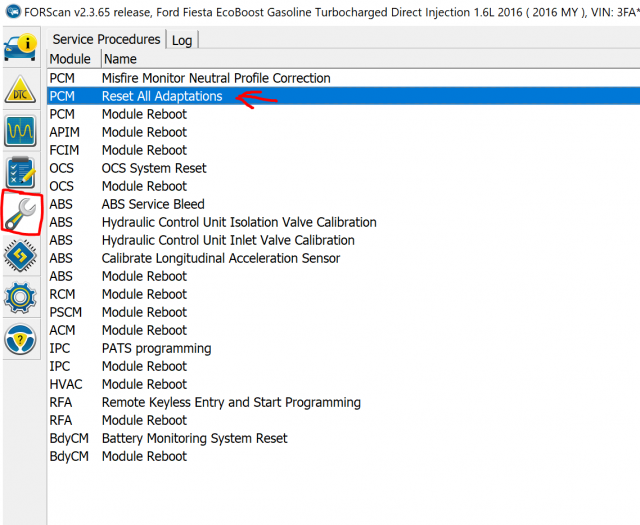Image resolution: width=640 pixels, height=525 pixels.
Task: Open the tests checklist section
Action: [22, 172]
